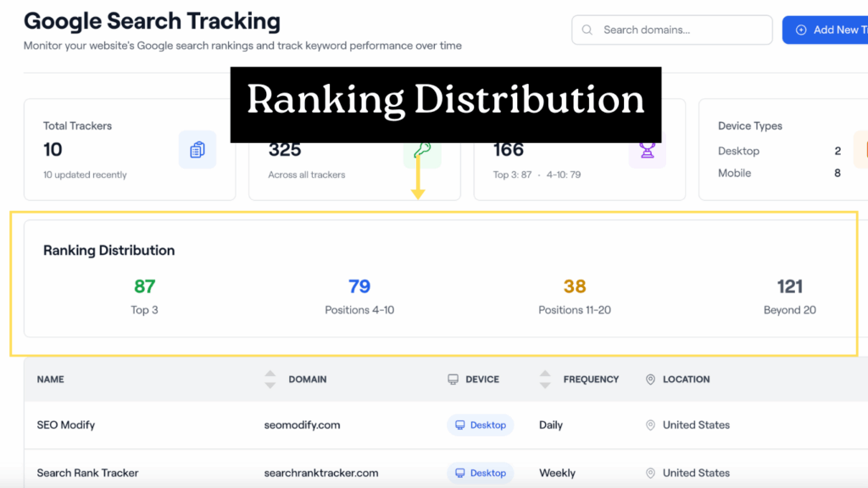Sort table by the NAME column header

click(50, 379)
